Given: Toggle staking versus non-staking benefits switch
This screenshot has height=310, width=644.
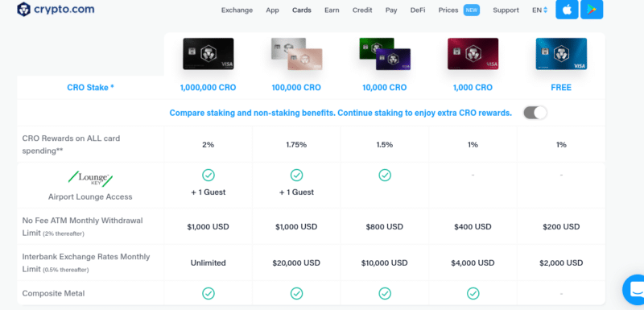Looking at the screenshot, I should [535, 113].
